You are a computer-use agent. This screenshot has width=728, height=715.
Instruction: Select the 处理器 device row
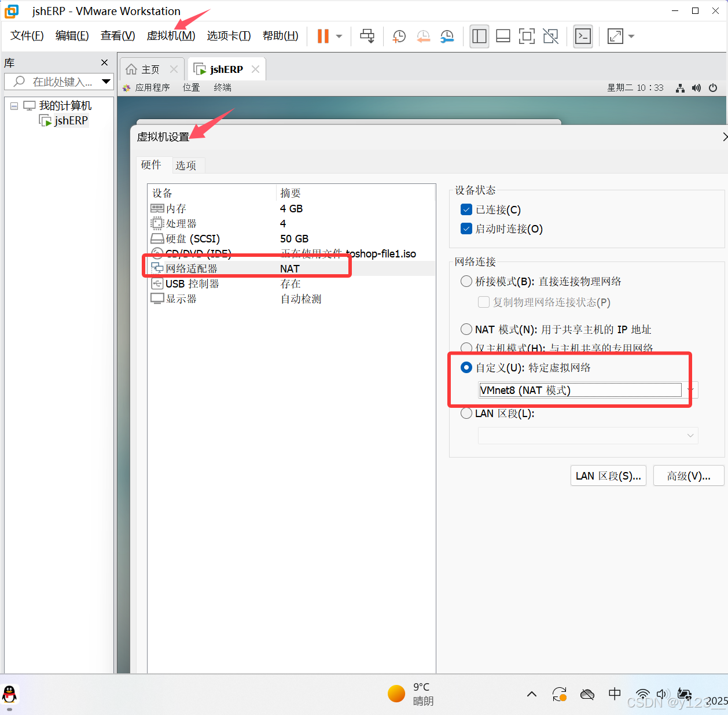[x=292, y=223]
